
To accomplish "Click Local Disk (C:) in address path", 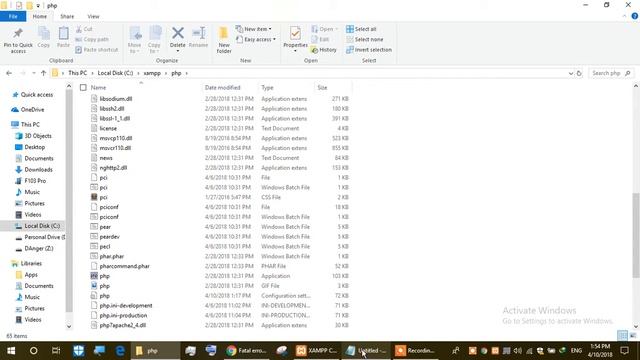I will (x=115, y=73).
